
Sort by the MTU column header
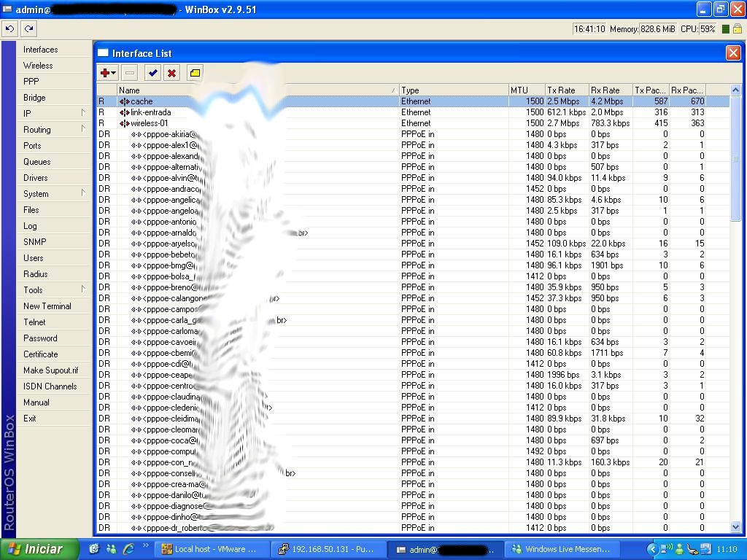pyautogui.click(x=527, y=90)
